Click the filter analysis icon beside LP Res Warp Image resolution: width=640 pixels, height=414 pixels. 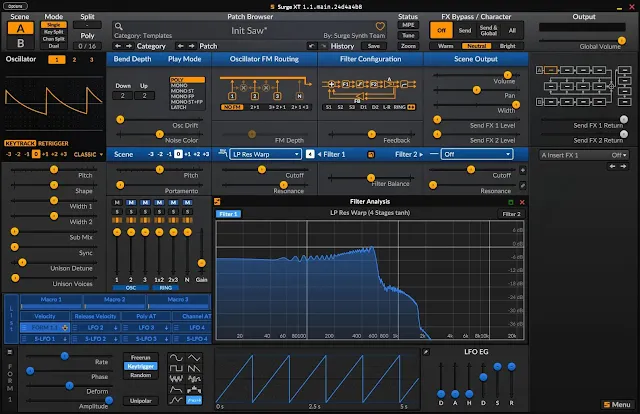[x=222, y=153]
